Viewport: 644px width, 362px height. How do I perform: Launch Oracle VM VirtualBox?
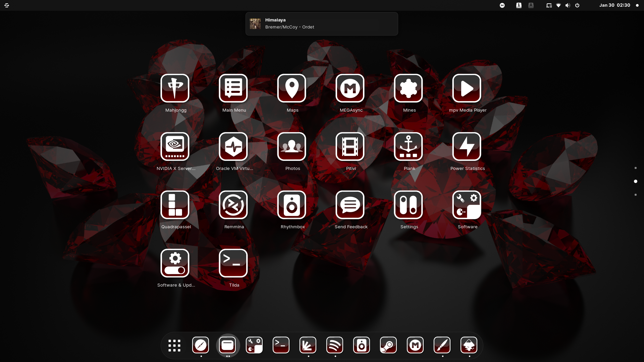click(x=233, y=146)
